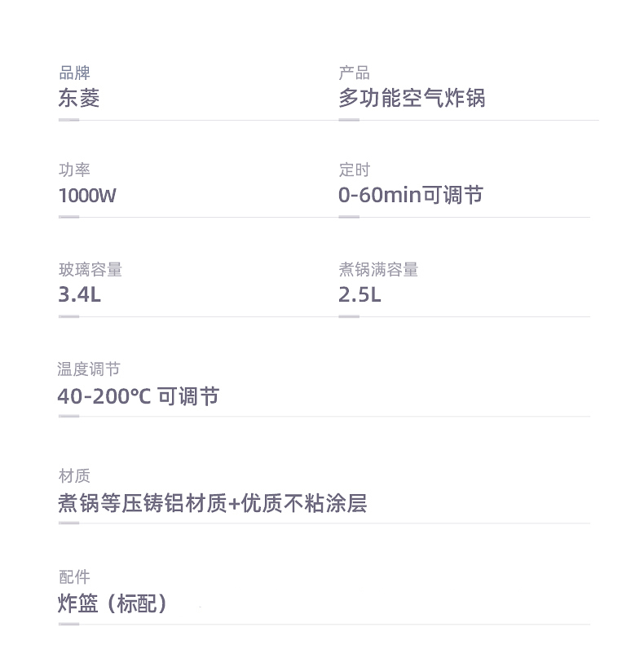Click the 定时 label
644x667 pixels.
tap(355, 170)
